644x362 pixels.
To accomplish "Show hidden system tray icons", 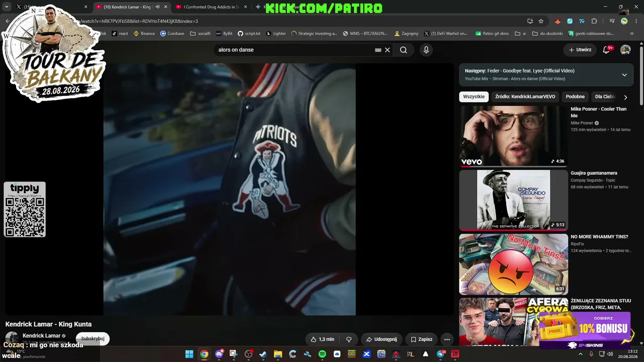I will pos(580,354).
